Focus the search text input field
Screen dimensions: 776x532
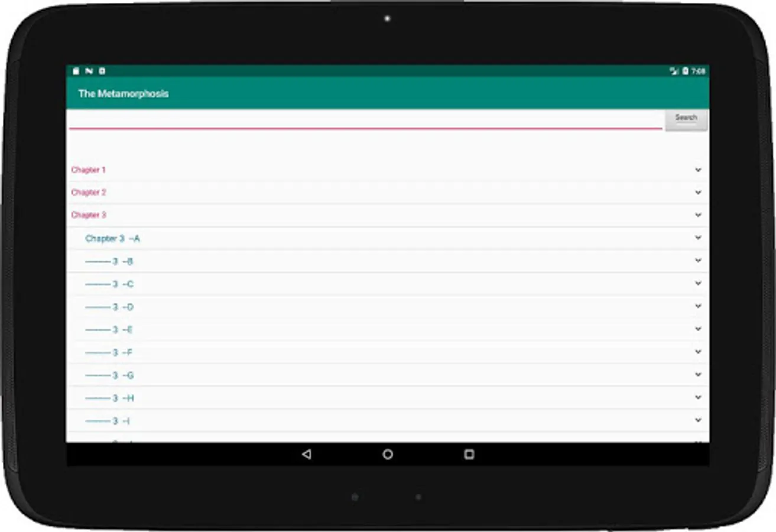pos(365,119)
